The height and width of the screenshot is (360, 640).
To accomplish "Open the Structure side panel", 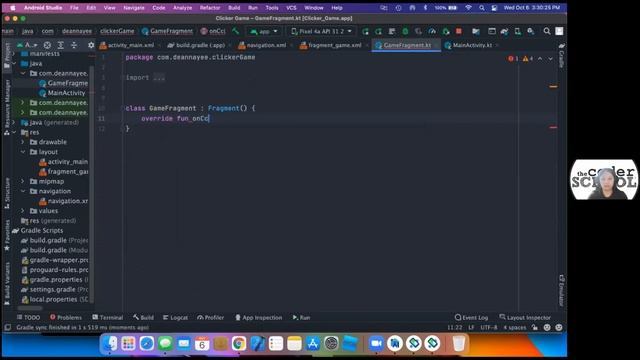I will coord(7,193).
